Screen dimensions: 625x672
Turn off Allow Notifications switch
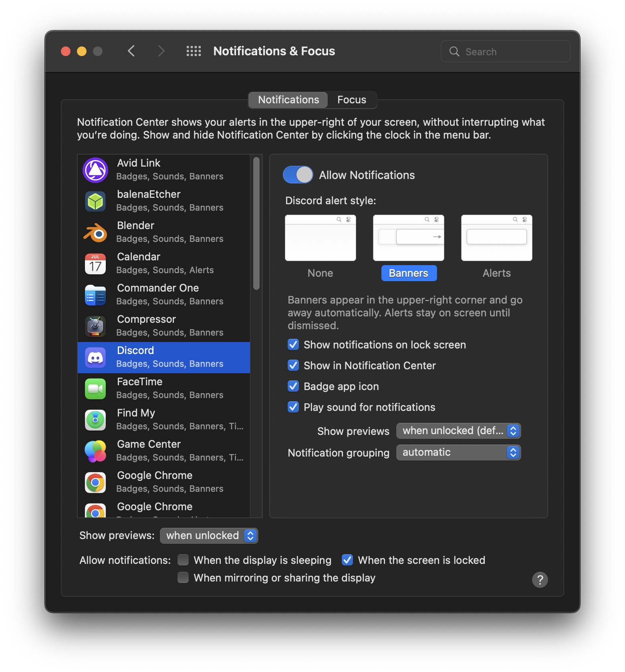[298, 175]
